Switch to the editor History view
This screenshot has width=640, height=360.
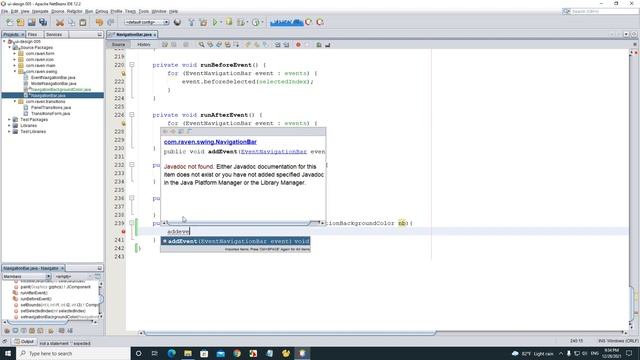click(144, 44)
